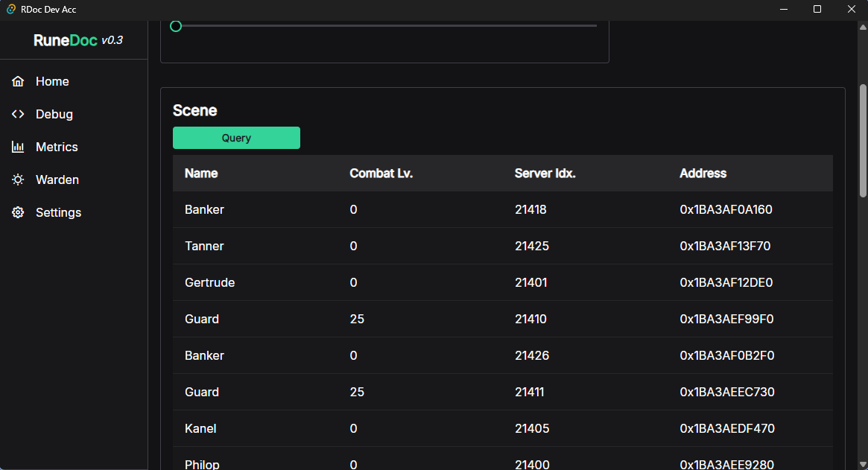Click the RuneDoc logo text
Screen dimensions: 868x470
coord(66,40)
